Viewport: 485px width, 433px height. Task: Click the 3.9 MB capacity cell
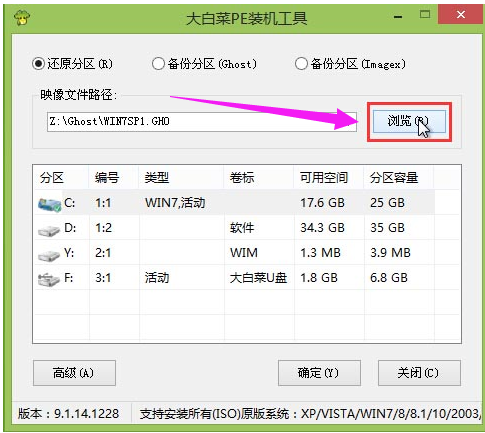390,253
